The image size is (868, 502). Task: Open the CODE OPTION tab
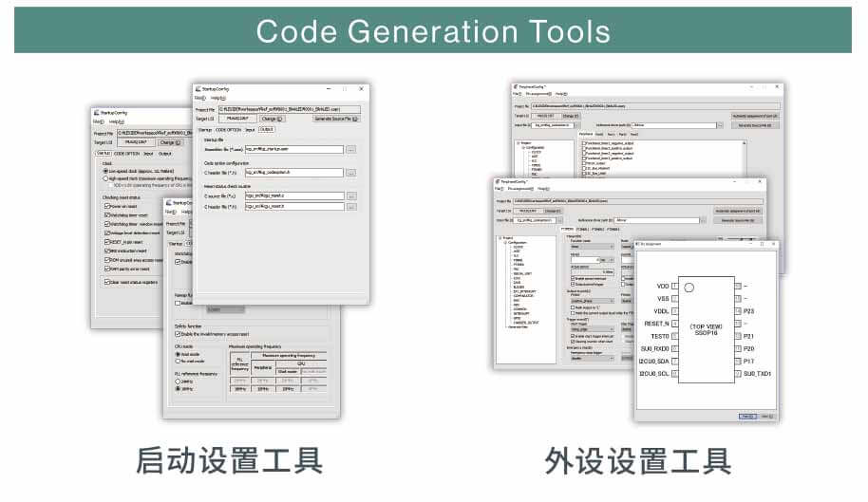pos(229,129)
